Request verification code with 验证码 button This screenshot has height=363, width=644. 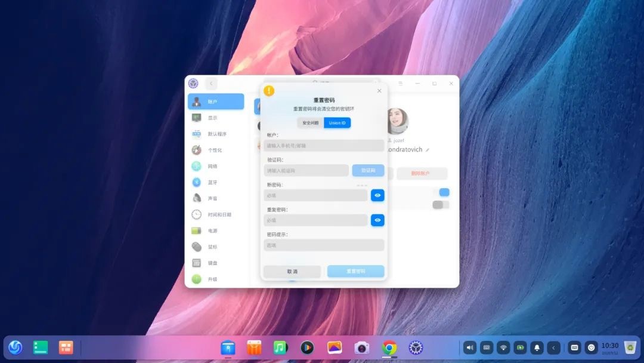coord(367,170)
